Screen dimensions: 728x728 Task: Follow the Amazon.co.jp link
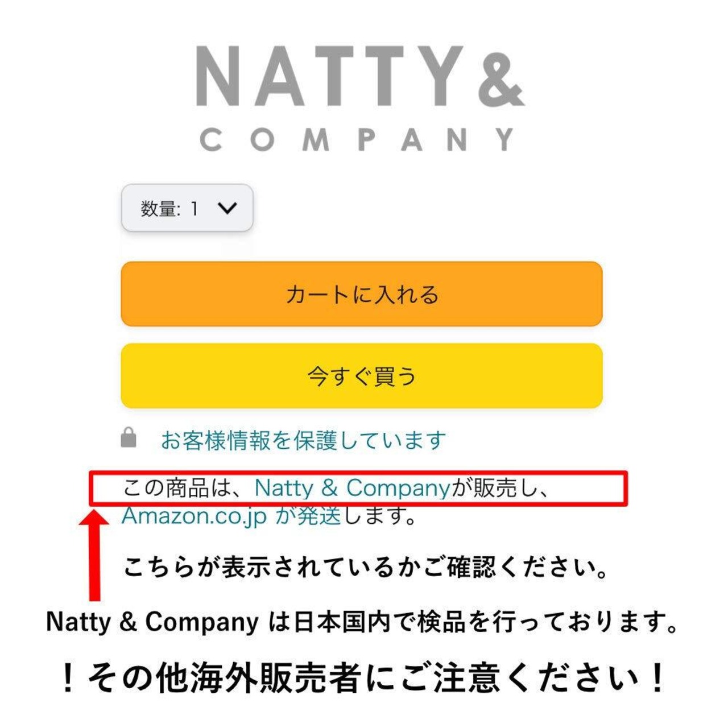(x=195, y=517)
